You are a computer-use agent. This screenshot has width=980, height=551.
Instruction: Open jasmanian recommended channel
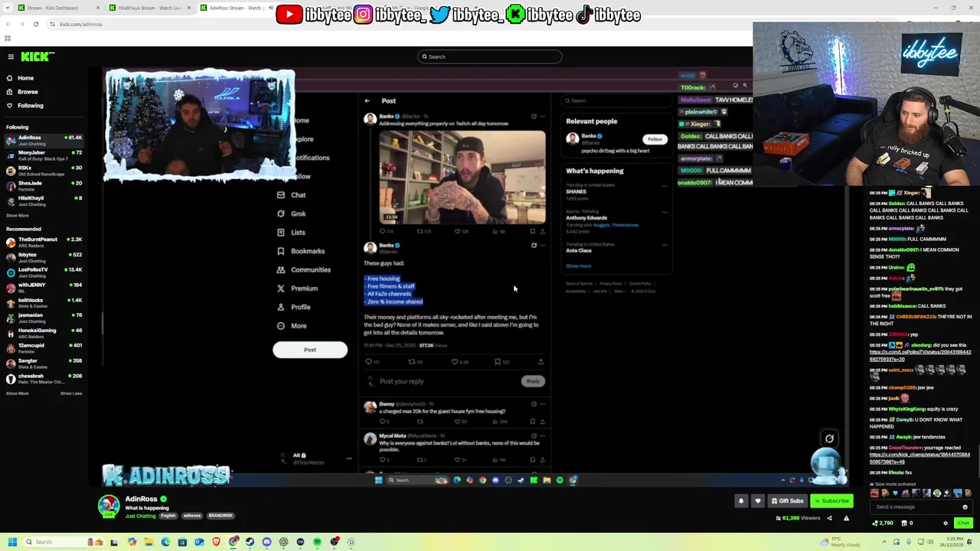click(x=44, y=318)
